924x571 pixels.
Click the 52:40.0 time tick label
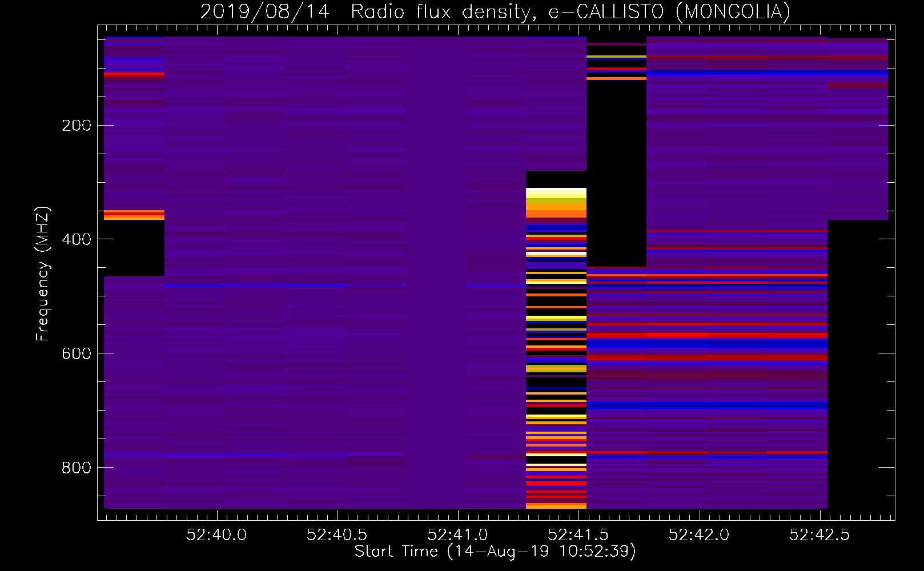click(216, 534)
